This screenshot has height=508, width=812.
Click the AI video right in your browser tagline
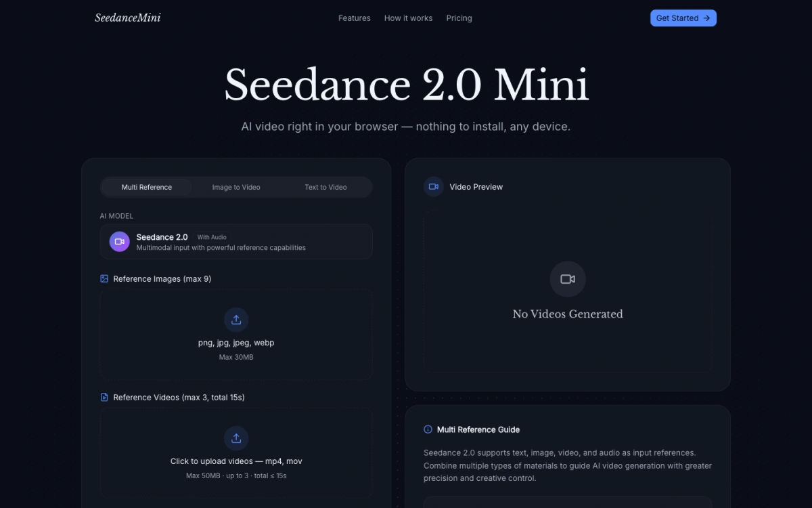coord(406,127)
